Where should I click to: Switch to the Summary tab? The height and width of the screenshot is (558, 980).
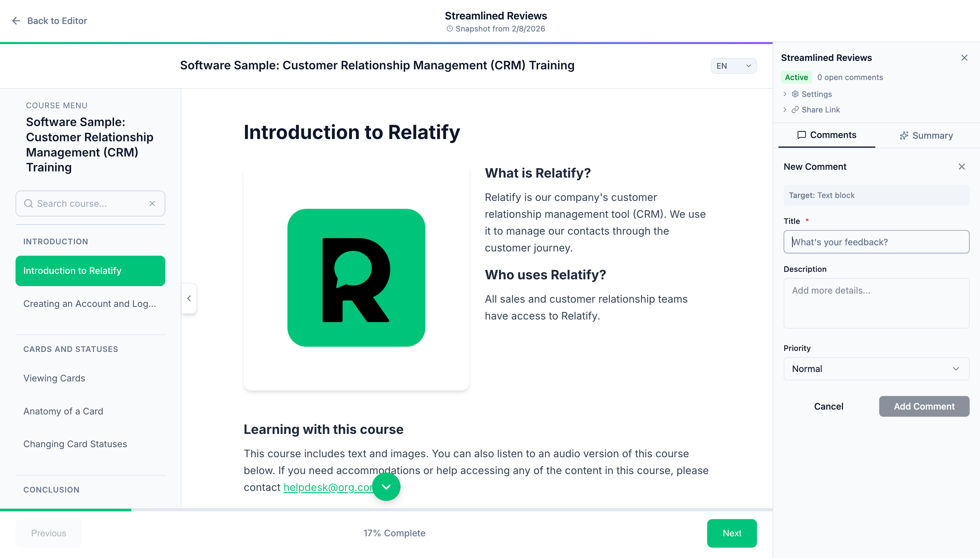click(926, 135)
